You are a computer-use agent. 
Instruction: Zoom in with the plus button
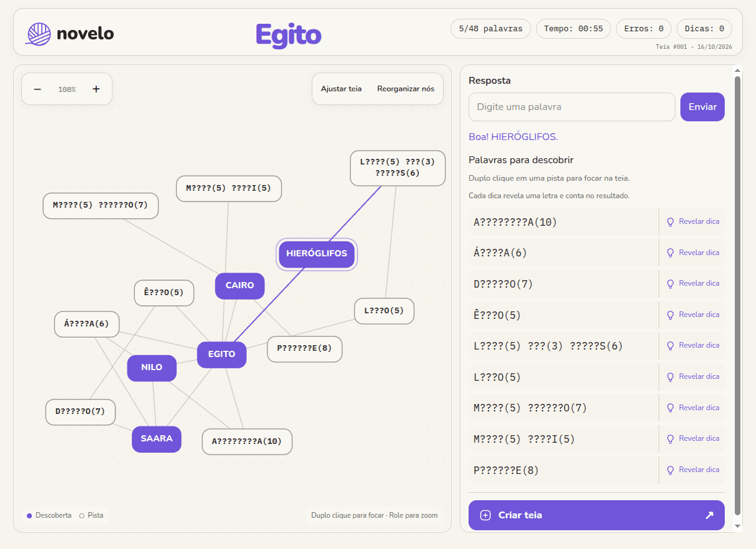click(x=96, y=89)
